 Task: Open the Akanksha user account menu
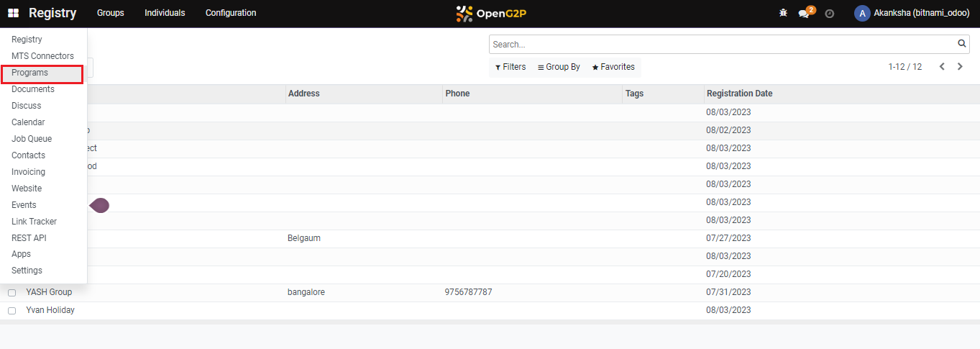912,13
